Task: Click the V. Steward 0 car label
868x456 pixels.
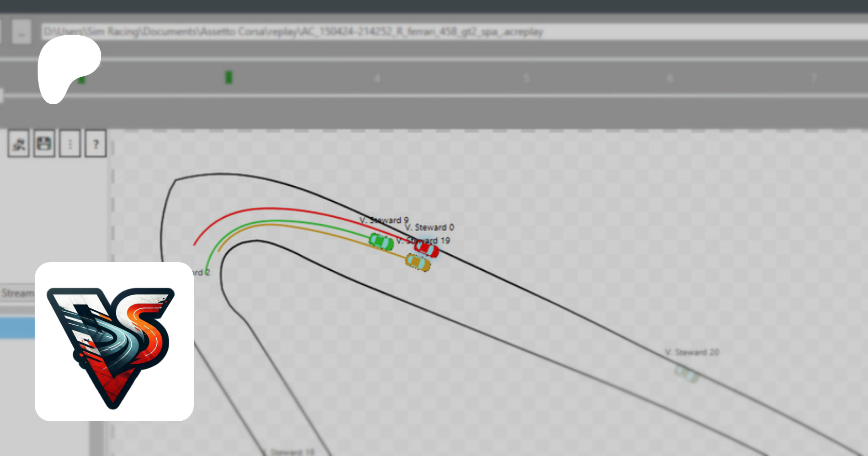Action: point(430,227)
